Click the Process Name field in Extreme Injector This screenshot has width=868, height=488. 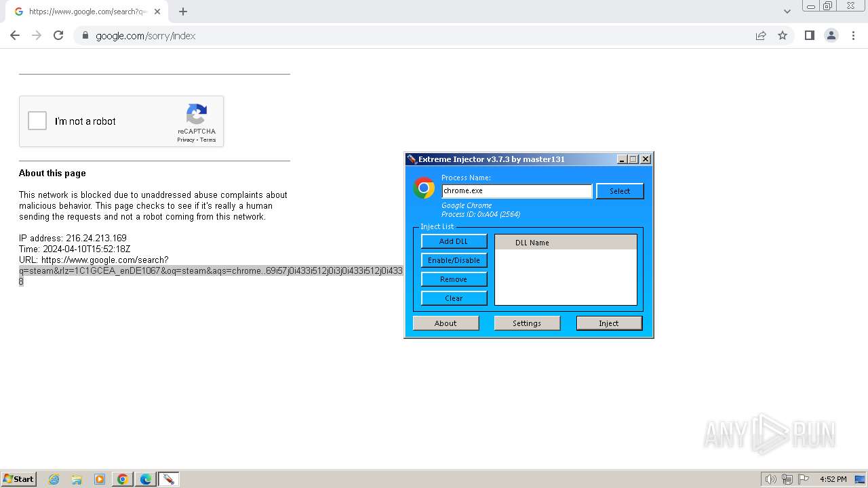coord(517,191)
